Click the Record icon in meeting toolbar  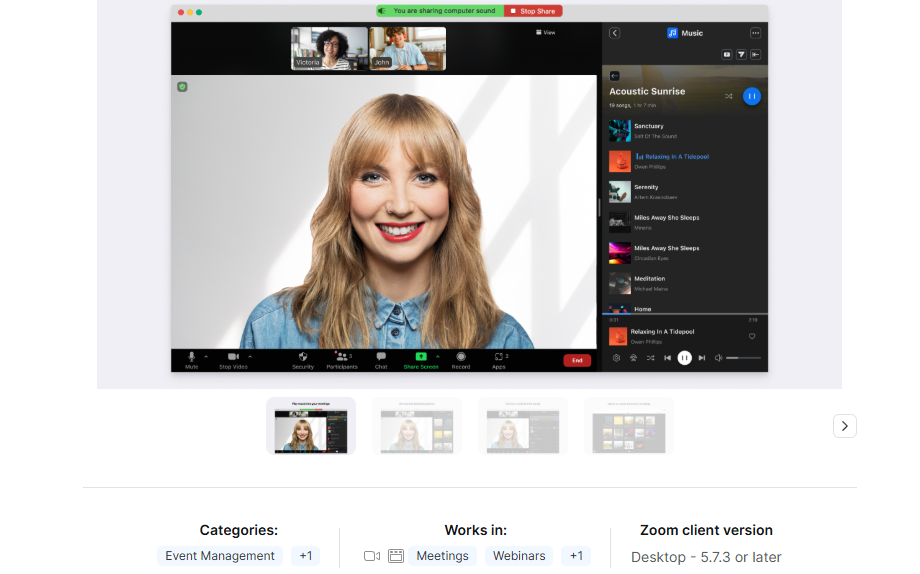(461, 357)
